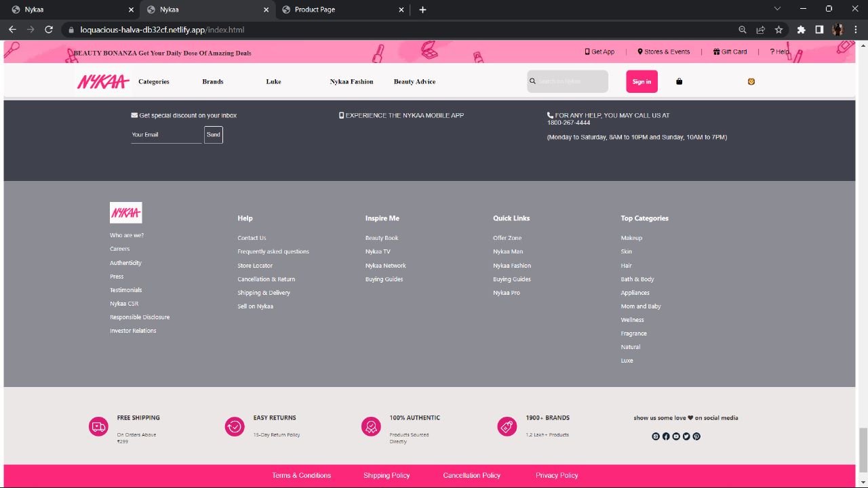Viewport: 868px width, 488px height.
Task: Switch to the first Nykaa tab
Action: [73, 9]
